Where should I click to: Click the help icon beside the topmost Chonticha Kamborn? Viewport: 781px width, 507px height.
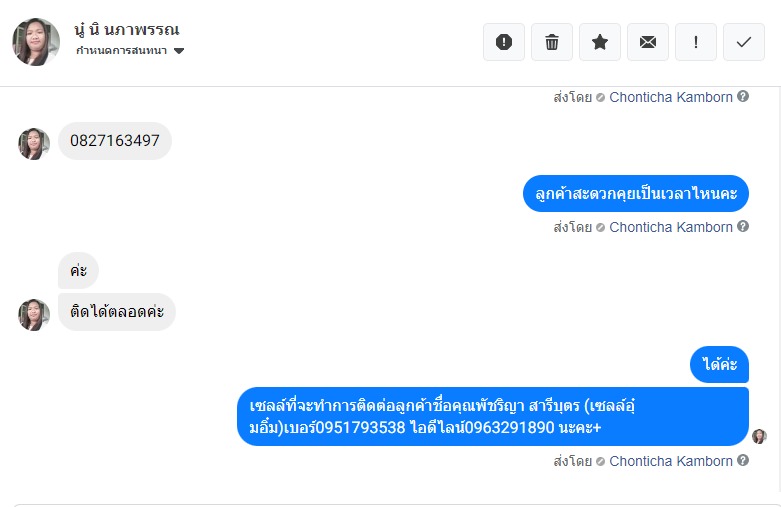743,97
